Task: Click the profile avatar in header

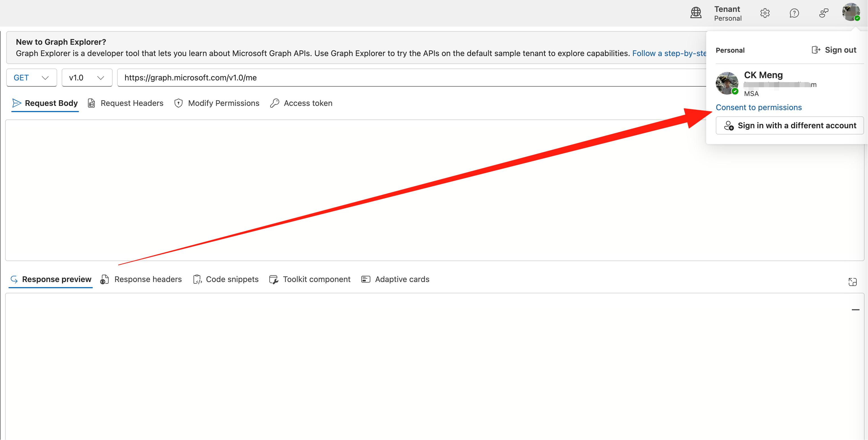Action: pyautogui.click(x=851, y=12)
